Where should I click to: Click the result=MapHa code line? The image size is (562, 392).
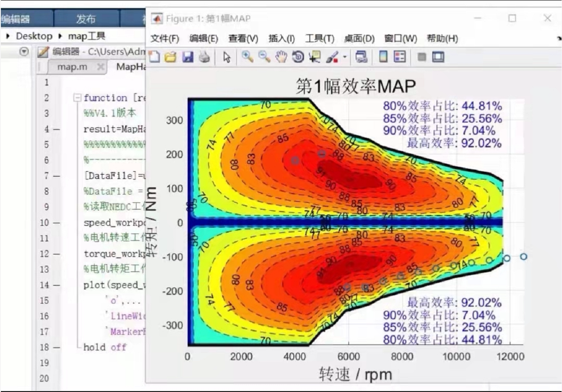(114, 129)
